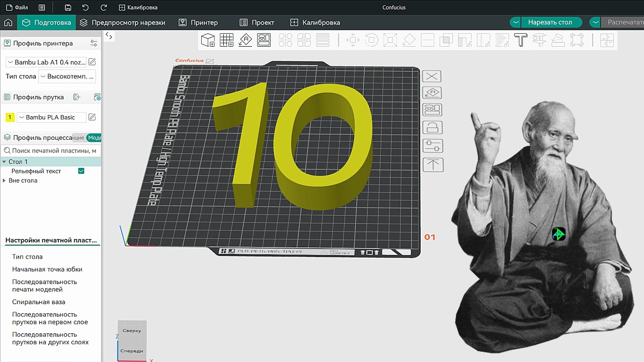
Task: Redo the last action
Action: click(104, 8)
